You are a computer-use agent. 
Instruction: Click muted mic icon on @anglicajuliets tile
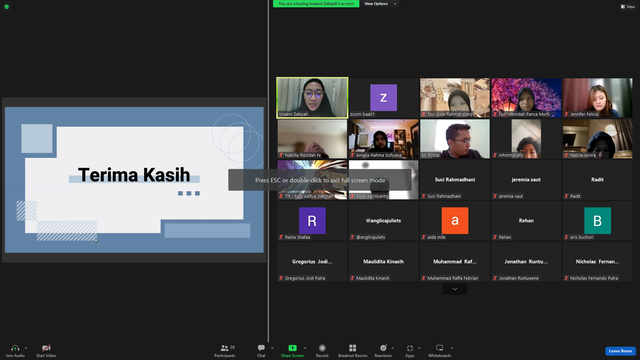[352, 237]
